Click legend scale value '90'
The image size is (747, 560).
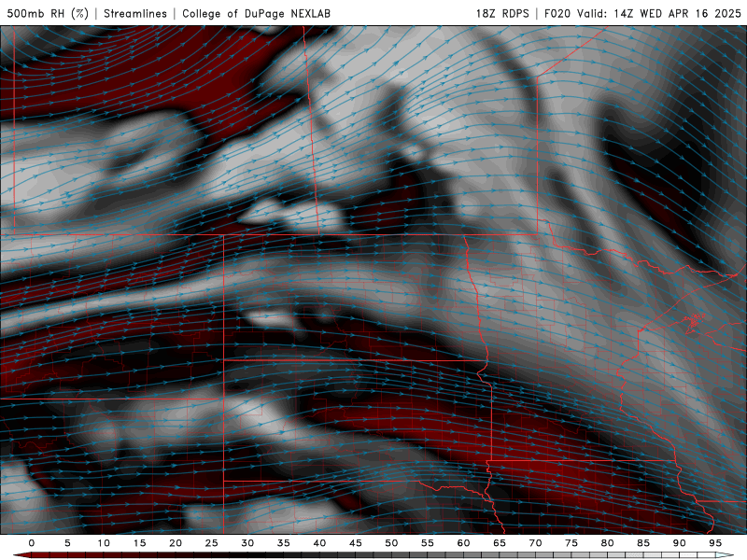[x=680, y=543]
